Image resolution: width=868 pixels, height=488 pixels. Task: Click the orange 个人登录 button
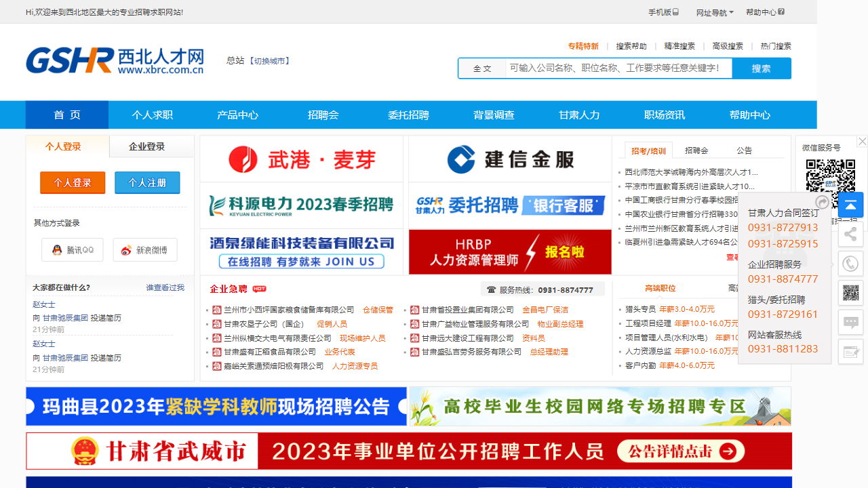[73, 183]
